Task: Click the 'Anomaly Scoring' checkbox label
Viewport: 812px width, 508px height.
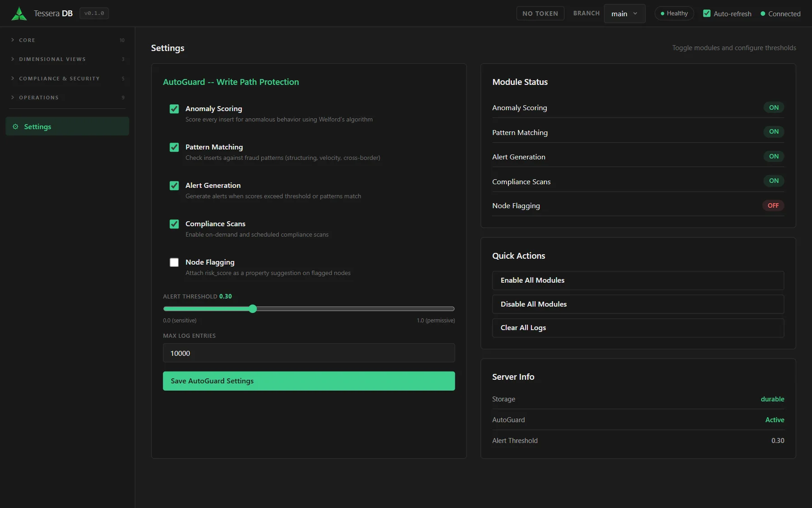Action: tap(214, 109)
